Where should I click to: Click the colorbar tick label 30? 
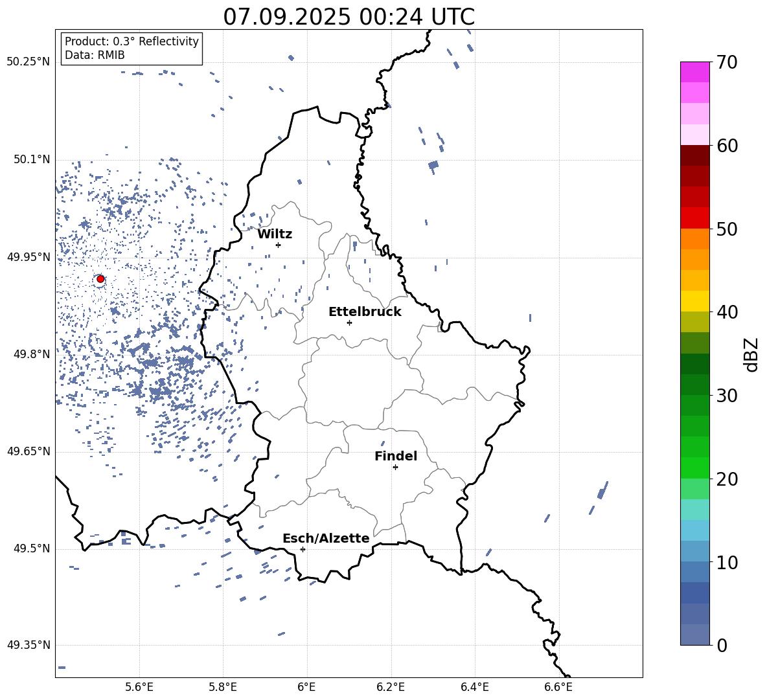[x=727, y=396]
